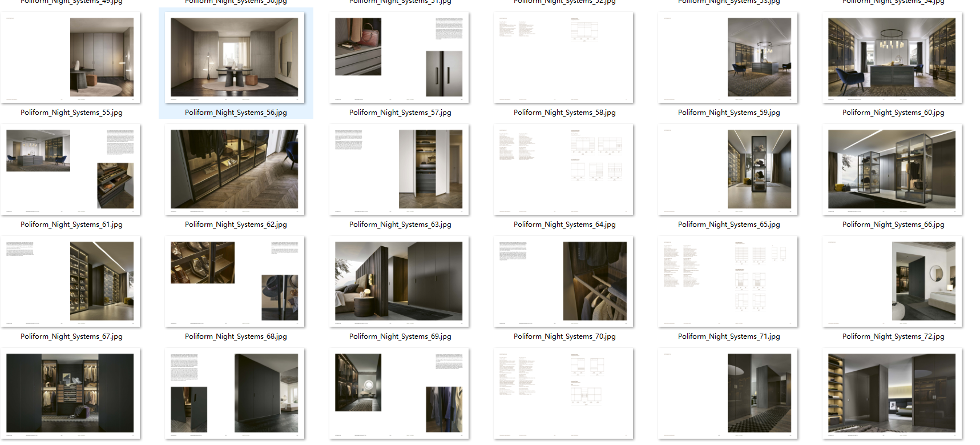
Task: Select the Poliform_Night_Systems_62.jpg thumbnail image
Action: tap(235, 169)
